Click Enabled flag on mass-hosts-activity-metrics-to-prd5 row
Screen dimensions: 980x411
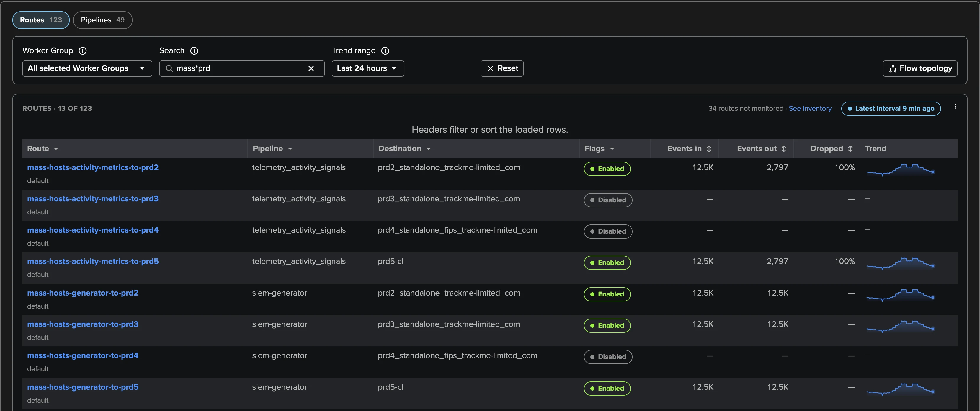[607, 262]
